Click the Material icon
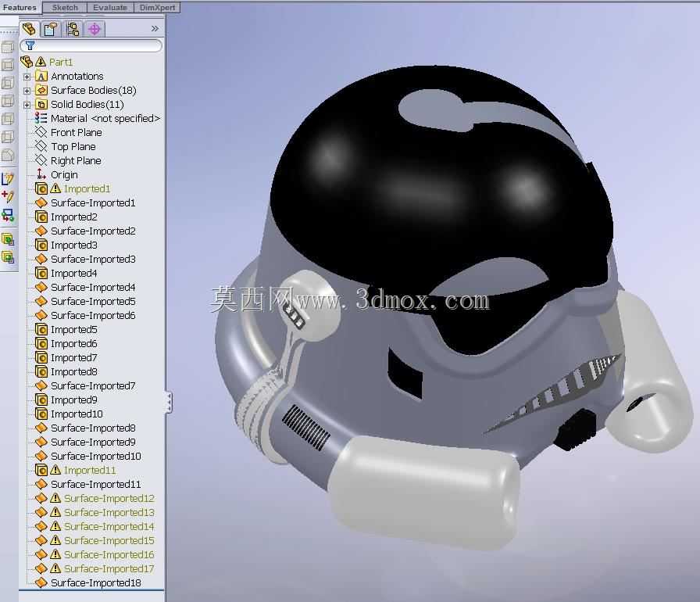700x602 pixels. [41, 118]
